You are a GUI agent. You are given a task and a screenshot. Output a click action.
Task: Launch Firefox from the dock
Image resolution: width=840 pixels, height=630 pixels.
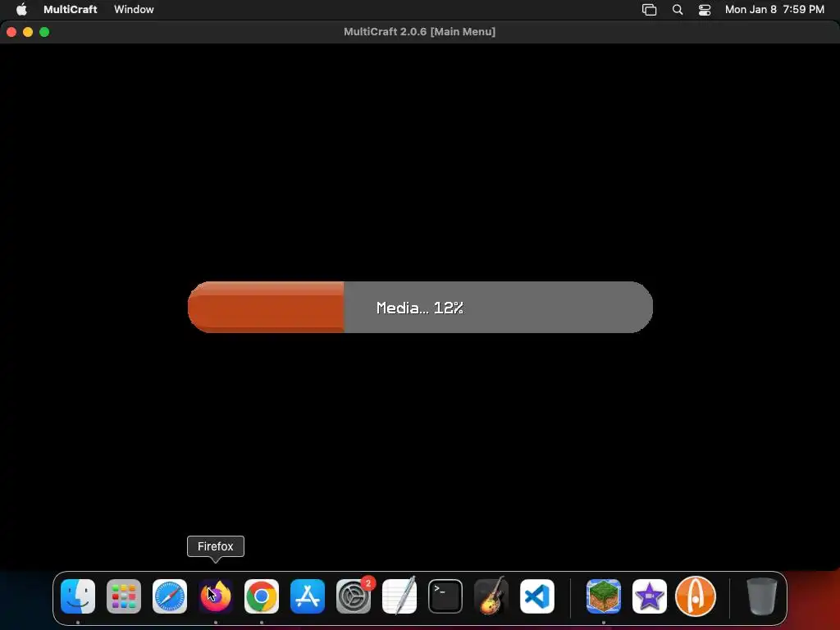pos(216,596)
